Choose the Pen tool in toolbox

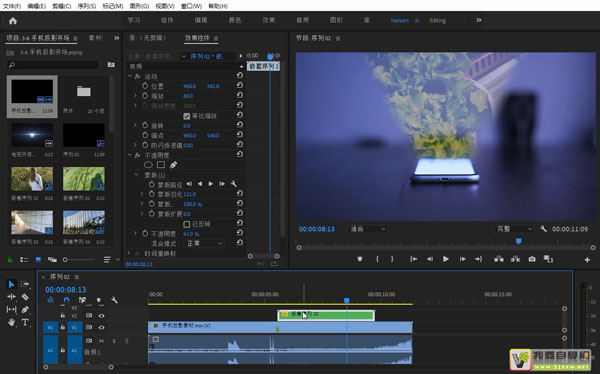click(25, 309)
